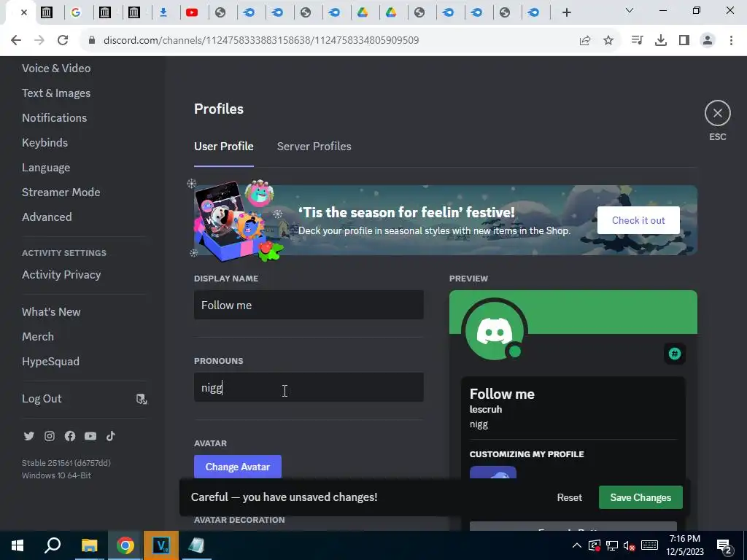Viewport: 747px width, 560px height.
Task: Click the log out icon beside Log Out
Action: coord(142,399)
